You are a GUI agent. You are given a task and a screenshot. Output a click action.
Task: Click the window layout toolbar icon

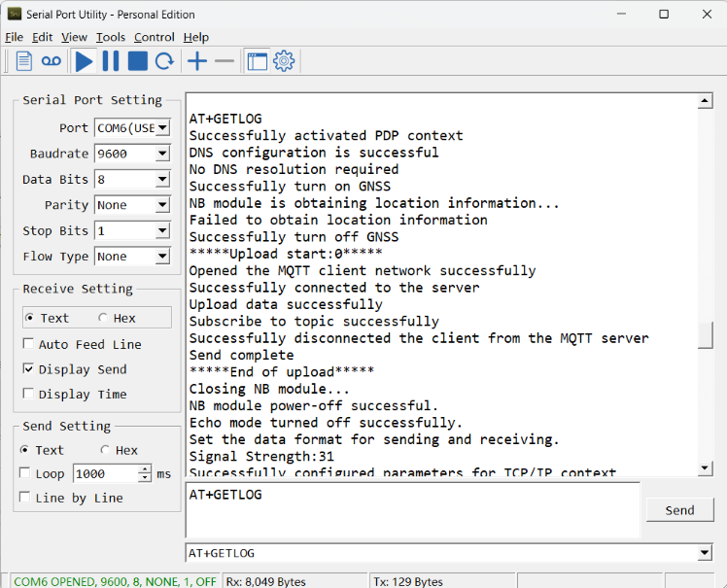click(257, 61)
